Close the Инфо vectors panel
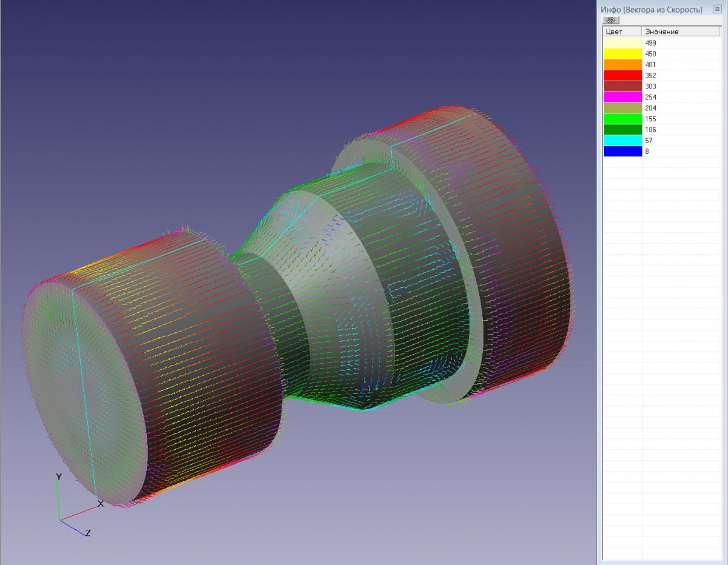 716,10
